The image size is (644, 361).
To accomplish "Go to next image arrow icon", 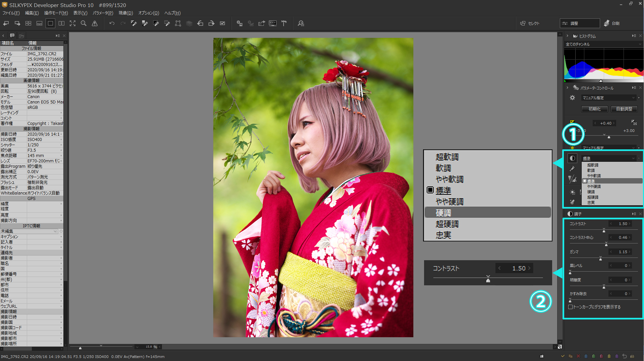I will 17,23.
